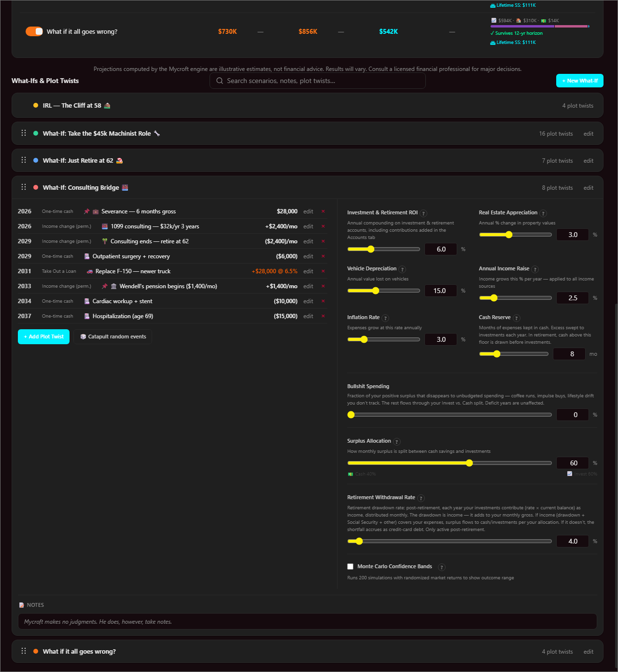Adjust Retirement Withdrawal Rate slider
Viewport: 618px width, 672px height.
pos(449,541)
